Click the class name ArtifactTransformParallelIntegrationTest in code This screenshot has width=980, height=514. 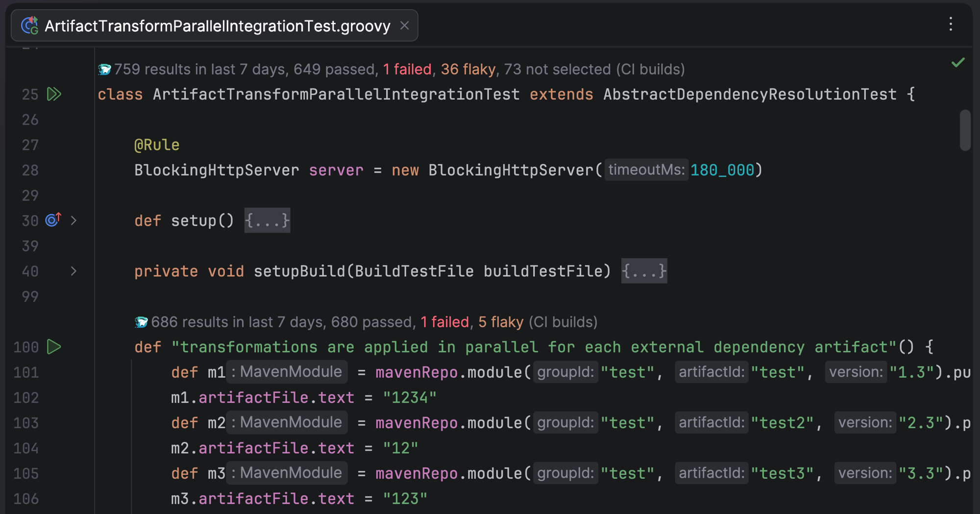[336, 94]
